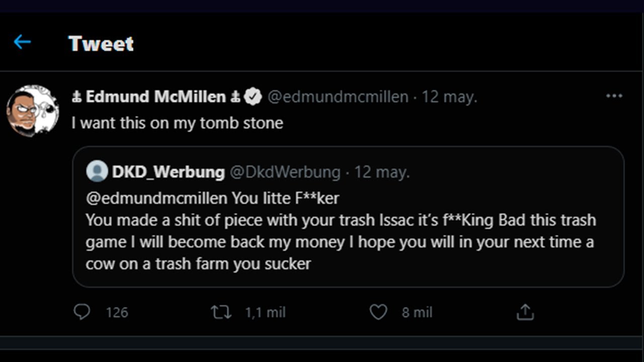Image resolution: width=644 pixels, height=362 pixels.
Task: Open the @edmundmcmillen handle in tweet header
Action: 338,97
